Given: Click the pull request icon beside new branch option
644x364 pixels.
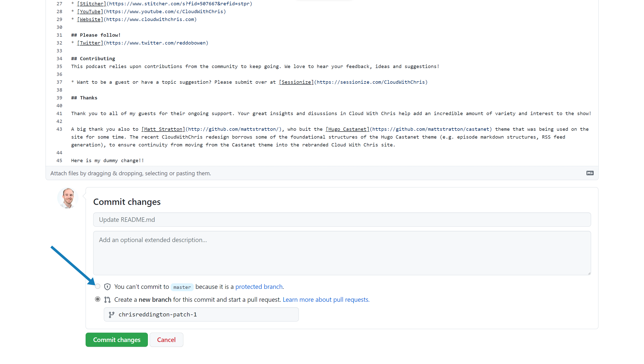Looking at the screenshot, I should [x=107, y=299].
